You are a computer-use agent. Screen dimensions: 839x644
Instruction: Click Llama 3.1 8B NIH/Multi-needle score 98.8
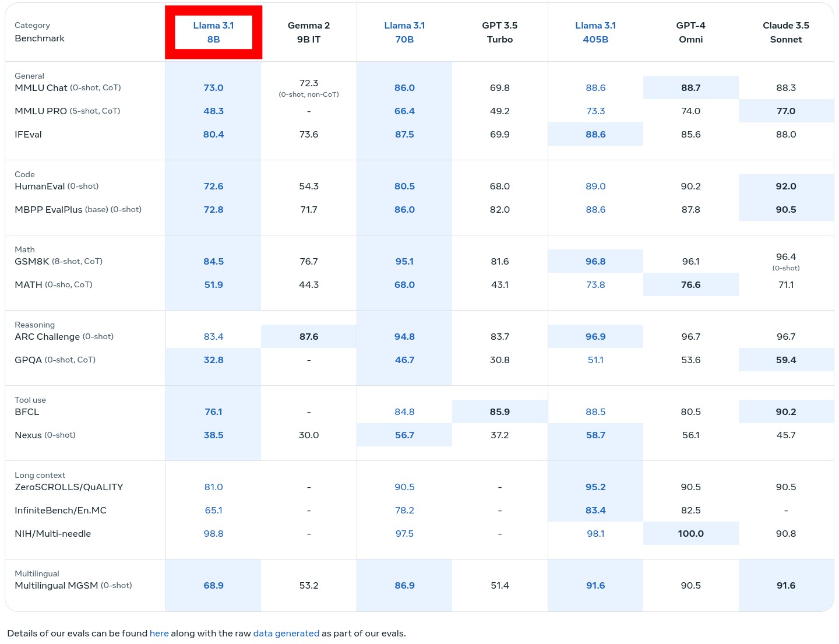[214, 533]
